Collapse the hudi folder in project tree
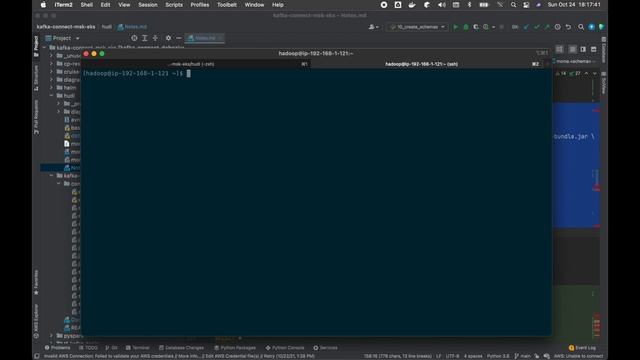 click(x=51, y=96)
